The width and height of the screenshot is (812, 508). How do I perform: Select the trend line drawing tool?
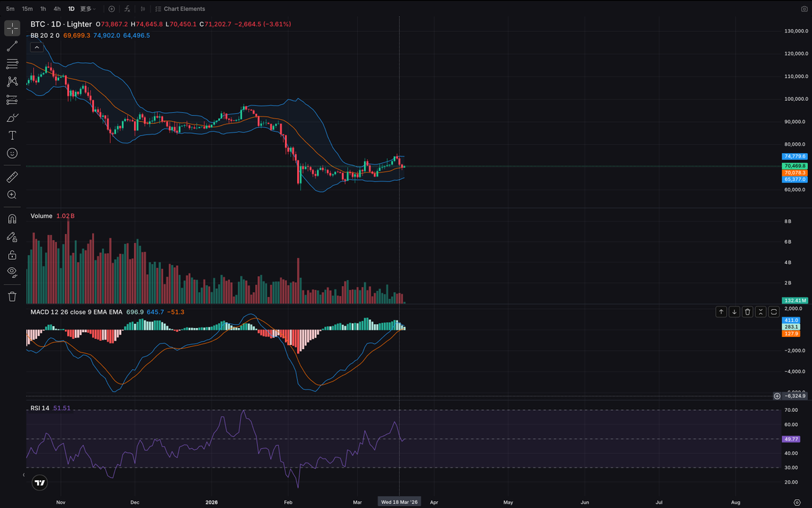coord(12,47)
